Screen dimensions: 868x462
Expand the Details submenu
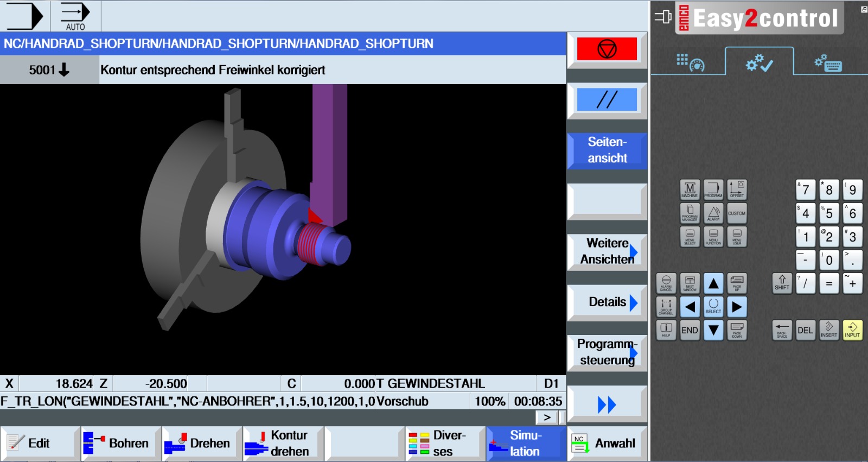click(607, 302)
